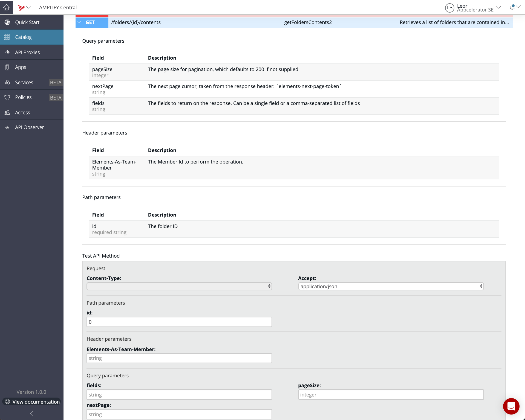Click the pageSize integer input
Viewport: 525px width, 420px height.
click(391, 395)
